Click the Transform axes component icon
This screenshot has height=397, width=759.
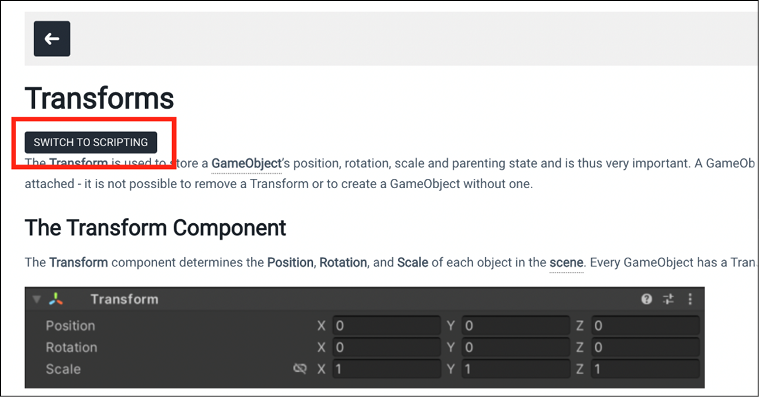pos(56,299)
